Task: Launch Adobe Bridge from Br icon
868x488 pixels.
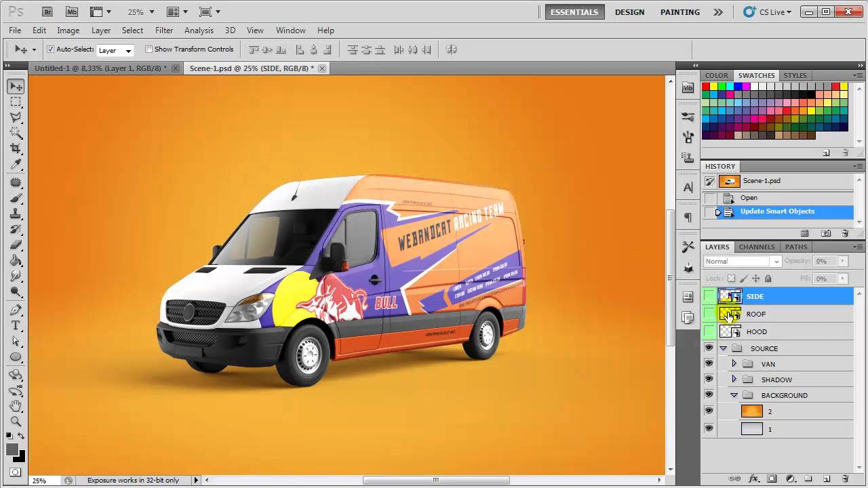Action: pos(47,12)
